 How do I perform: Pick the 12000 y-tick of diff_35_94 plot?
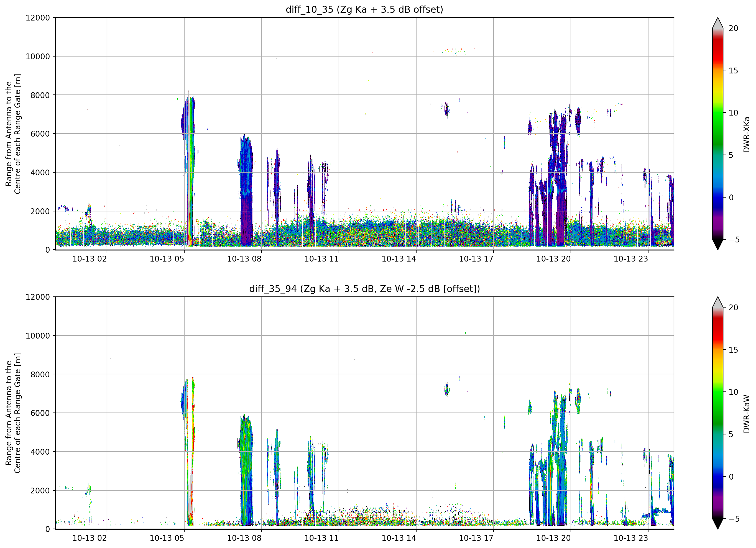38,297
